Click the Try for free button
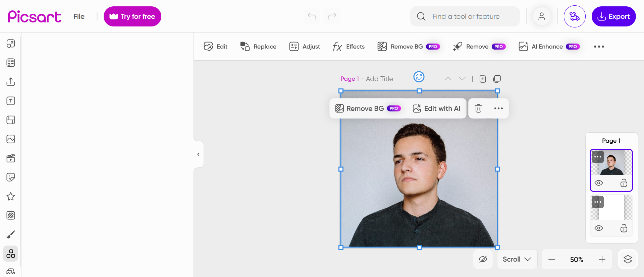The image size is (644, 277). [x=132, y=16]
